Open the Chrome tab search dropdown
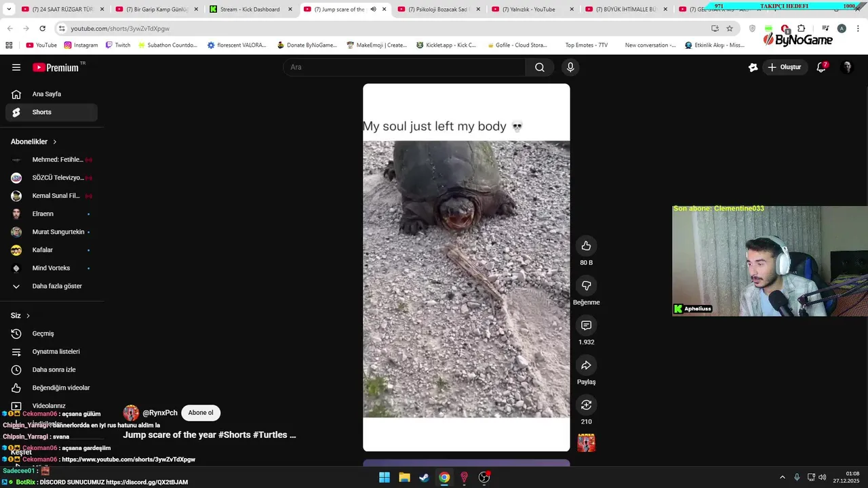The height and width of the screenshot is (488, 868). (x=8, y=9)
